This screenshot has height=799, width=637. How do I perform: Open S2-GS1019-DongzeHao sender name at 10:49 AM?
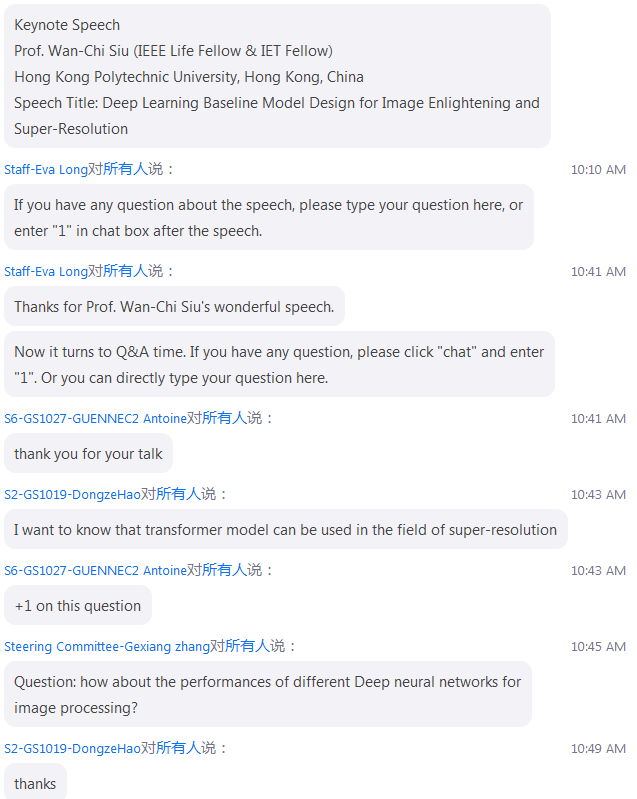72,748
